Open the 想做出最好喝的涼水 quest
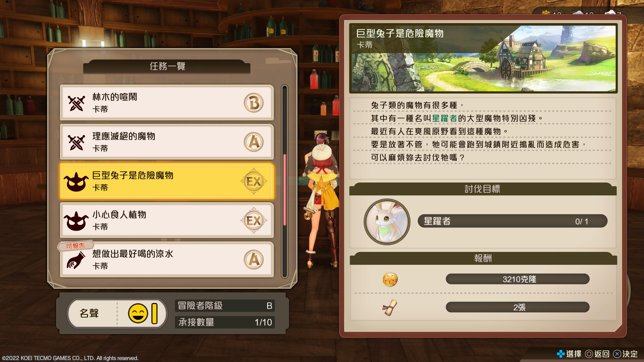The image size is (644, 362). [167, 260]
